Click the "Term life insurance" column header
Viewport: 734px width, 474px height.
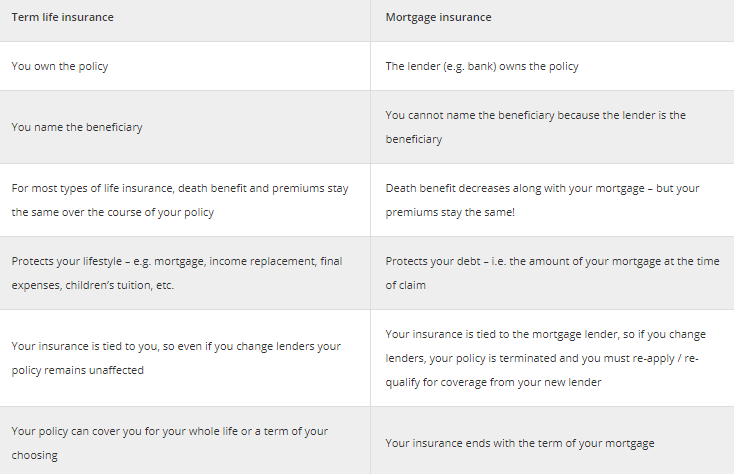click(63, 17)
